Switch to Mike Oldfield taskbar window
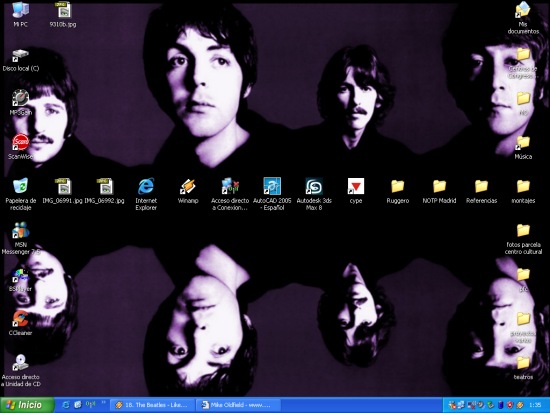 tap(239, 405)
